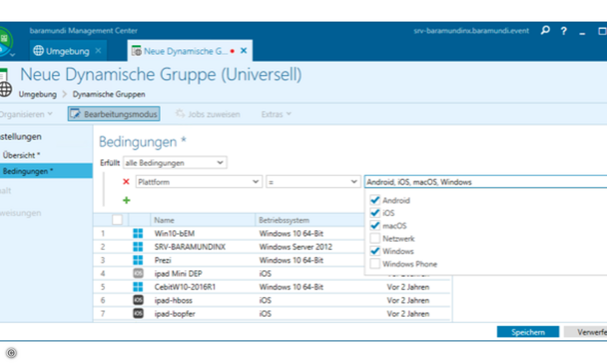The height and width of the screenshot is (364, 607).
Task: Open the '=' operator dropdown
Action: pos(313,182)
